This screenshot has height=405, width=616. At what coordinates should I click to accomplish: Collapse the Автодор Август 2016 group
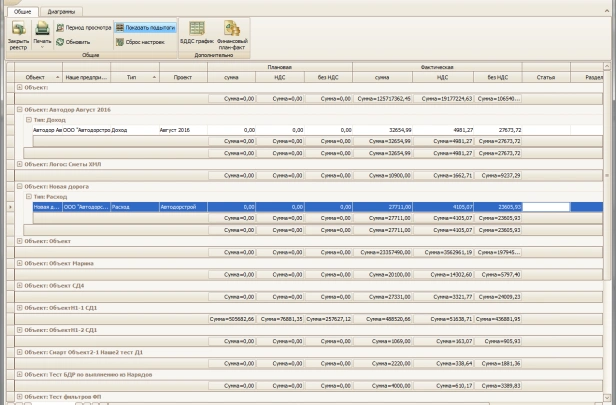point(21,109)
